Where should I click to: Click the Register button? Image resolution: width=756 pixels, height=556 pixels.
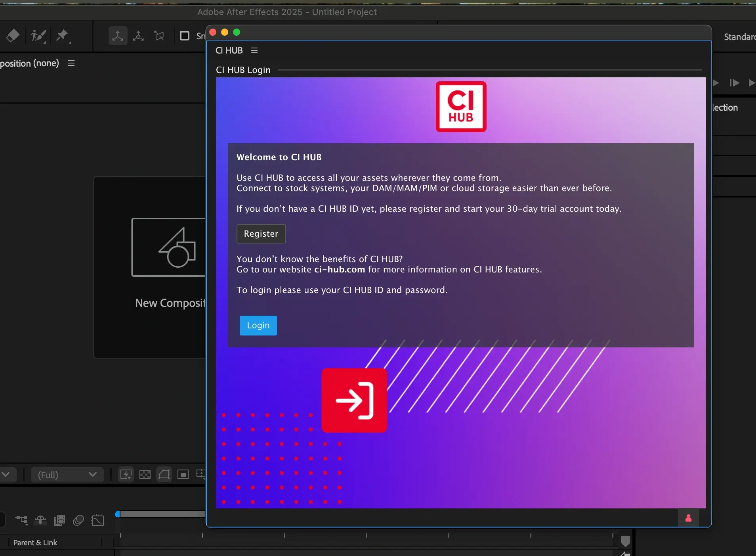coord(261,234)
